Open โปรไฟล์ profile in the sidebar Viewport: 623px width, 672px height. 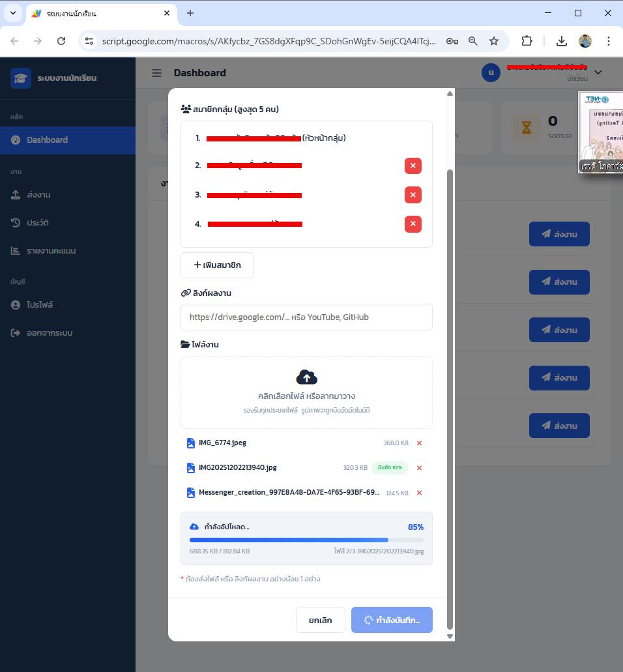(68, 305)
